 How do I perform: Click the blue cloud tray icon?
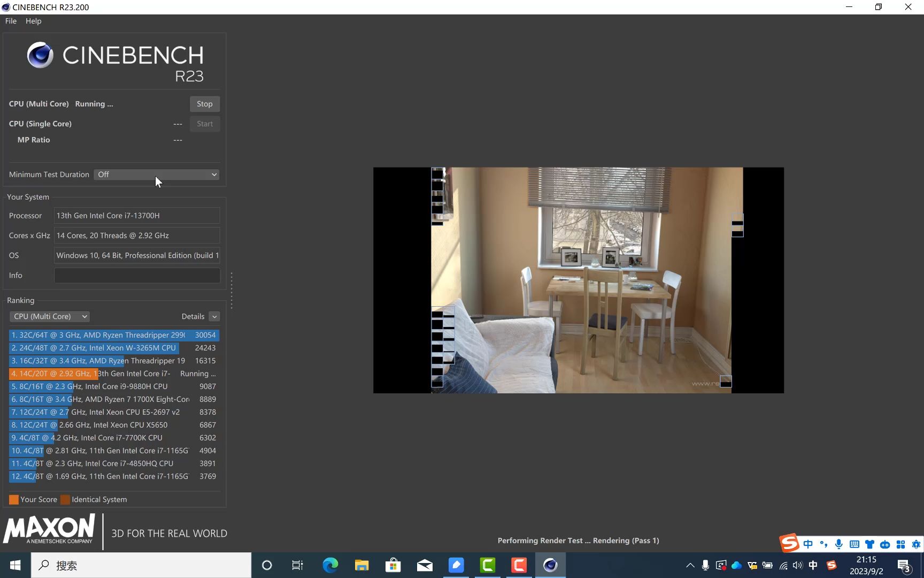coord(737,565)
